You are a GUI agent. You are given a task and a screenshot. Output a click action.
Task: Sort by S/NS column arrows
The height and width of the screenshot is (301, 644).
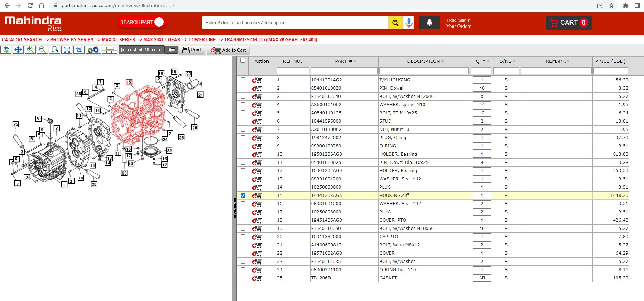514,61
